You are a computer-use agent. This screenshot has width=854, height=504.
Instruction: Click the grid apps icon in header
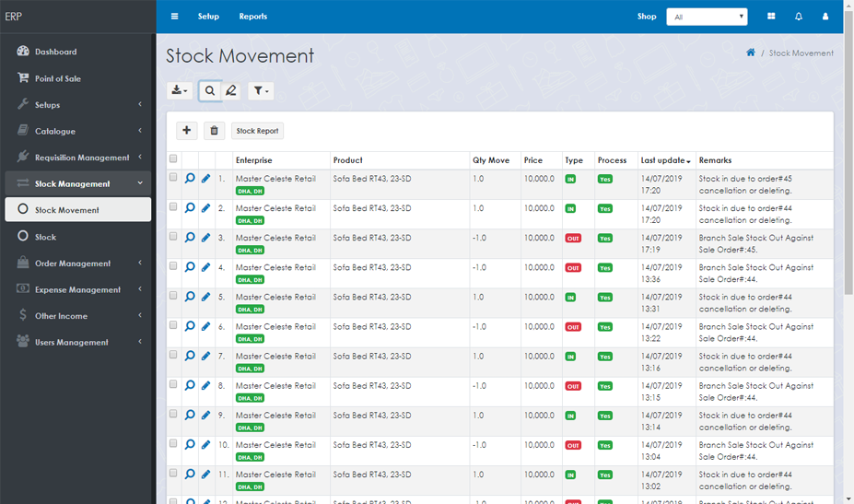(771, 17)
